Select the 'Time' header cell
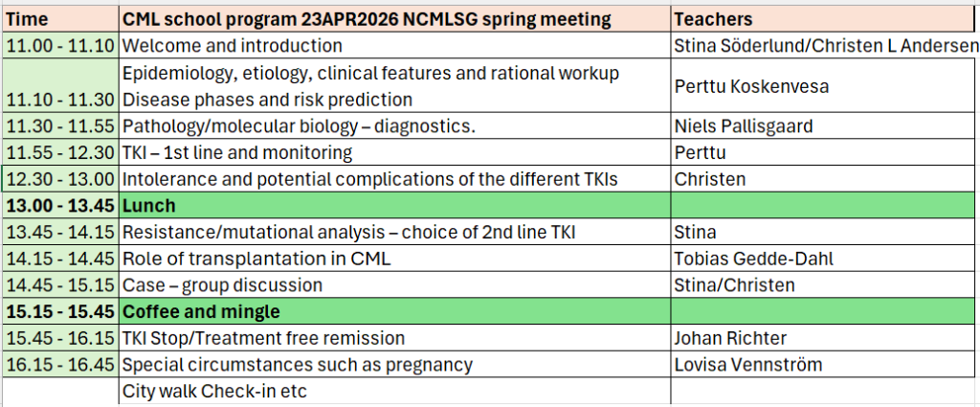 (59, 19)
